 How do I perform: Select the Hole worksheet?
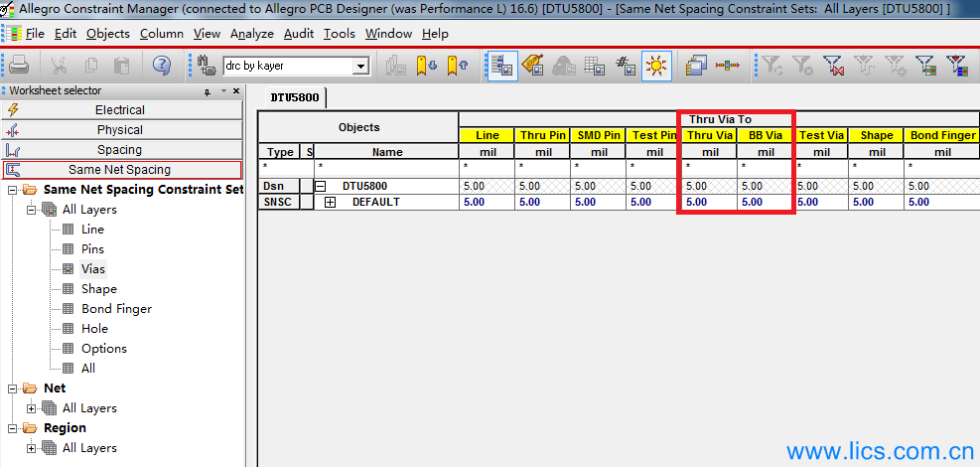(94, 329)
